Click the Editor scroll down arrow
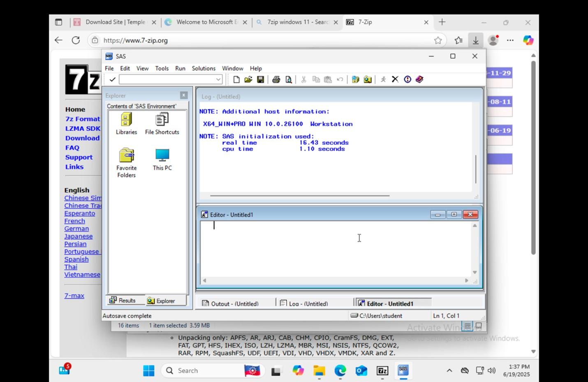Viewport: 588px width, 382px height. (x=475, y=272)
